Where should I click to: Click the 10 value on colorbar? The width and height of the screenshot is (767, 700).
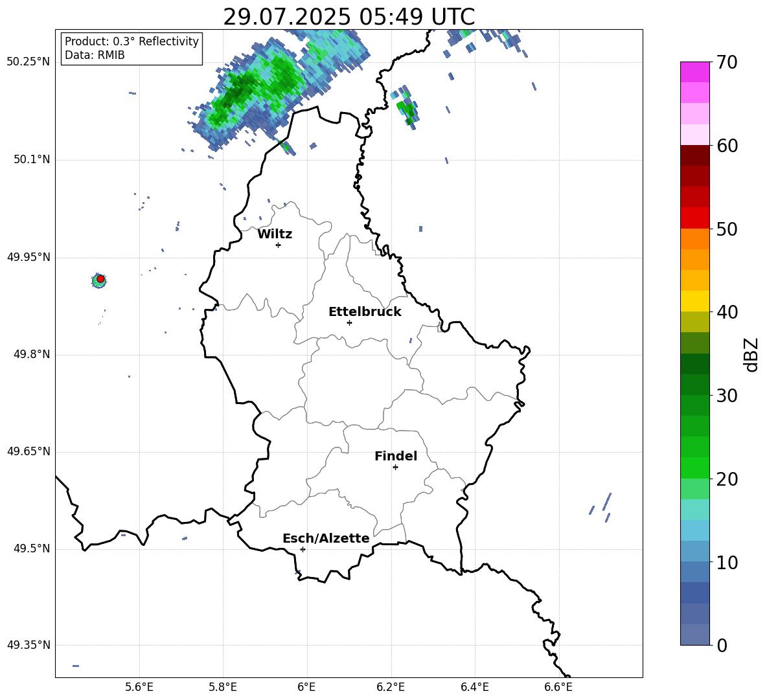click(x=727, y=563)
